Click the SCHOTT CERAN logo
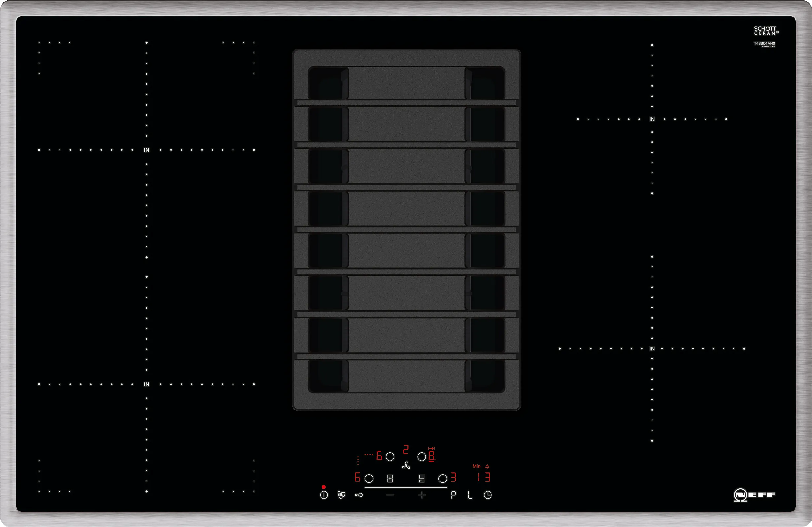 (766, 31)
